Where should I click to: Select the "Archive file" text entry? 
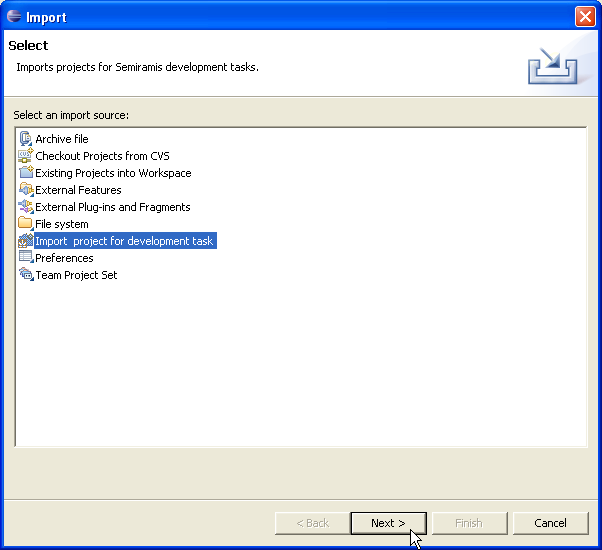pos(62,139)
